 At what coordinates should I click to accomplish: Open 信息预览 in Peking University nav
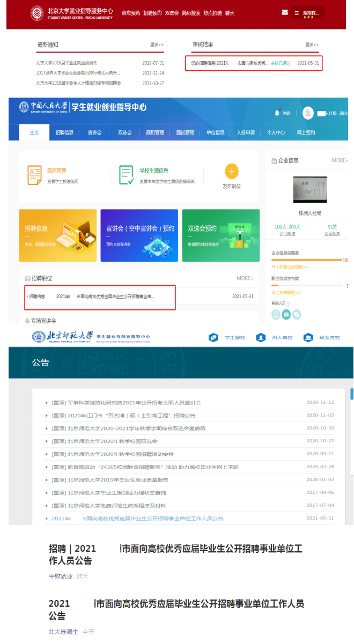coord(131,13)
